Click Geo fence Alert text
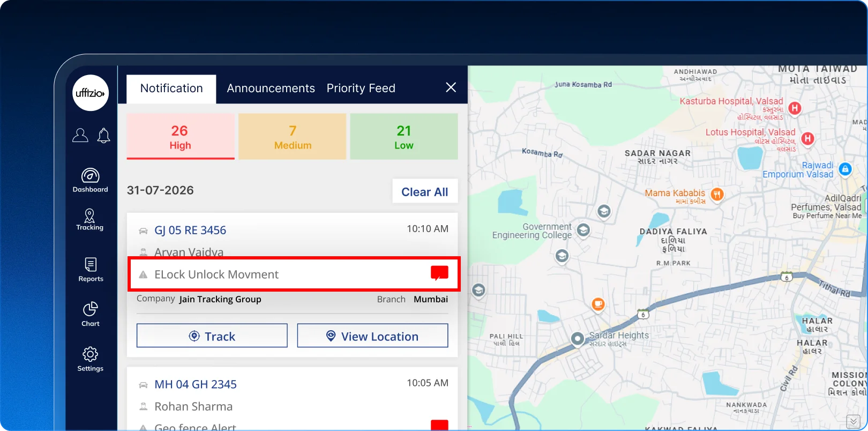Viewport: 868px width, 431px height. [x=195, y=427]
